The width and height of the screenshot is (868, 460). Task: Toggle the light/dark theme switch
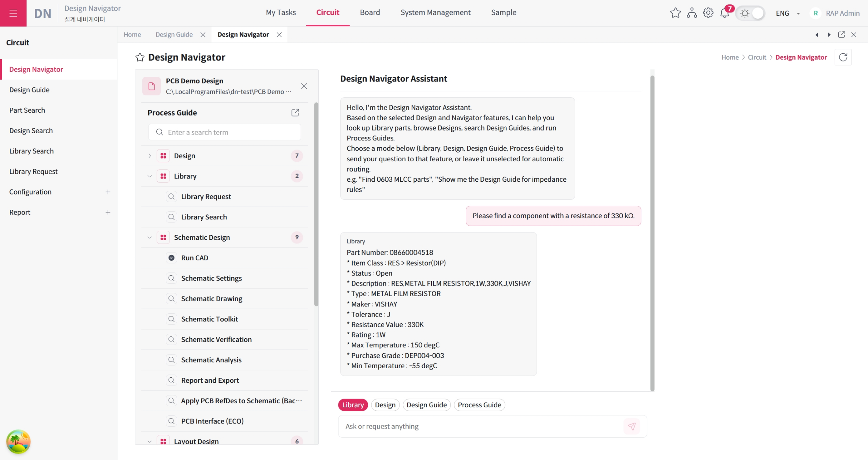click(x=751, y=13)
